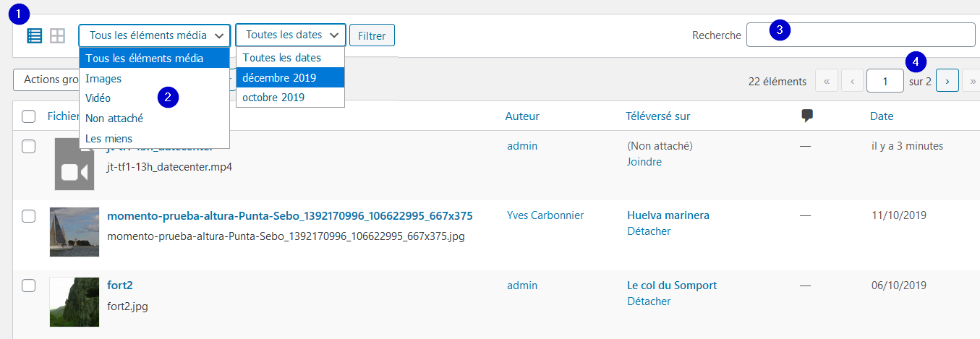Go to next page arrow
Image resolution: width=980 pixels, height=339 pixels.
(x=947, y=82)
